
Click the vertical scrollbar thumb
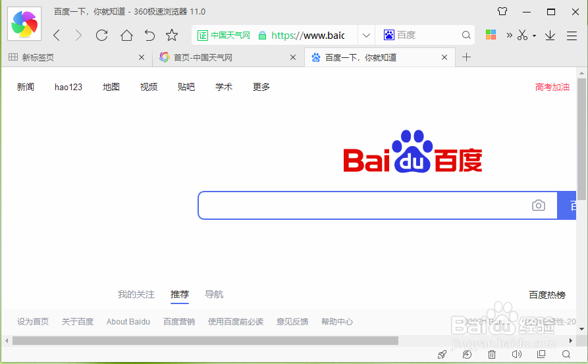point(581,139)
